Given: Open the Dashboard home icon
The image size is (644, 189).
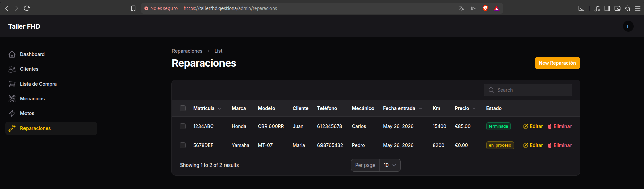Looking at the screenshot, I should coord(12,54).
